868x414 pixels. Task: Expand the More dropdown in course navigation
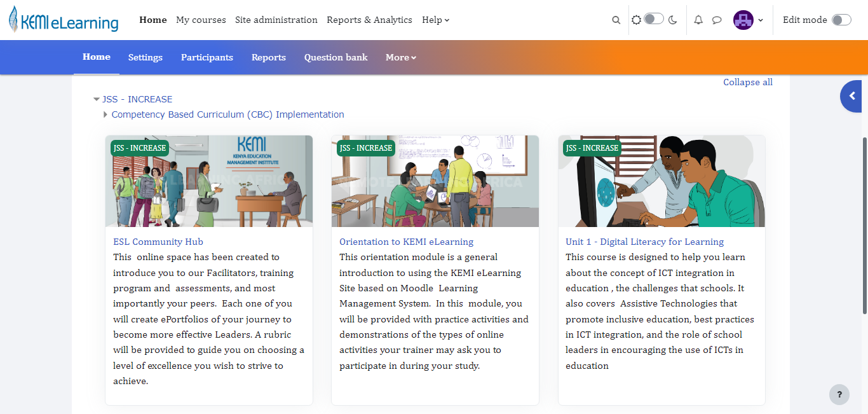click(401, 57)
